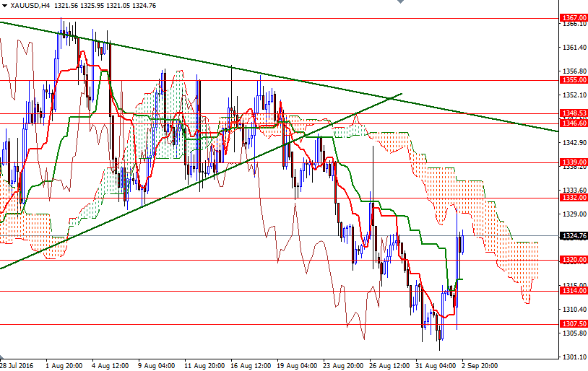Select the 1339.00 resistance level tag

tap(572, 162)
